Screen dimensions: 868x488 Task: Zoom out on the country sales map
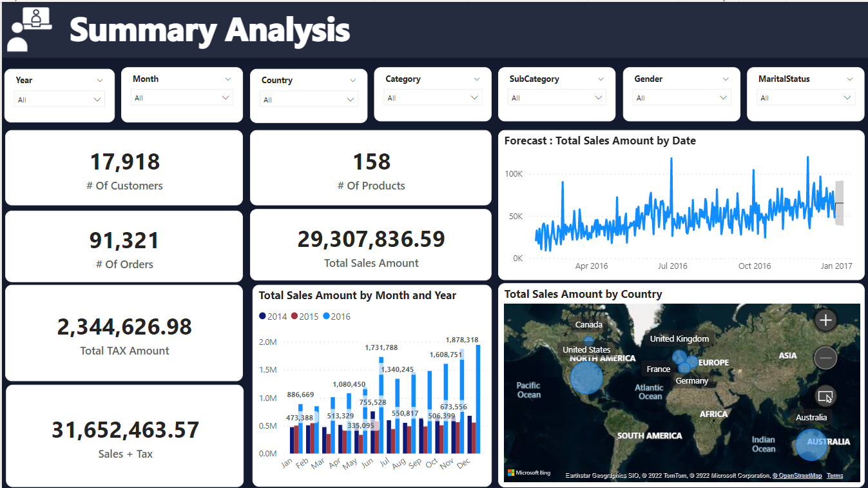point(825,358)
